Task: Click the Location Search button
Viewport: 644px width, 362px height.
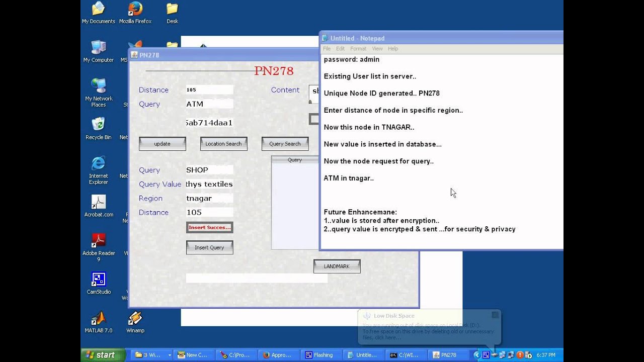Action: point(223,144)
